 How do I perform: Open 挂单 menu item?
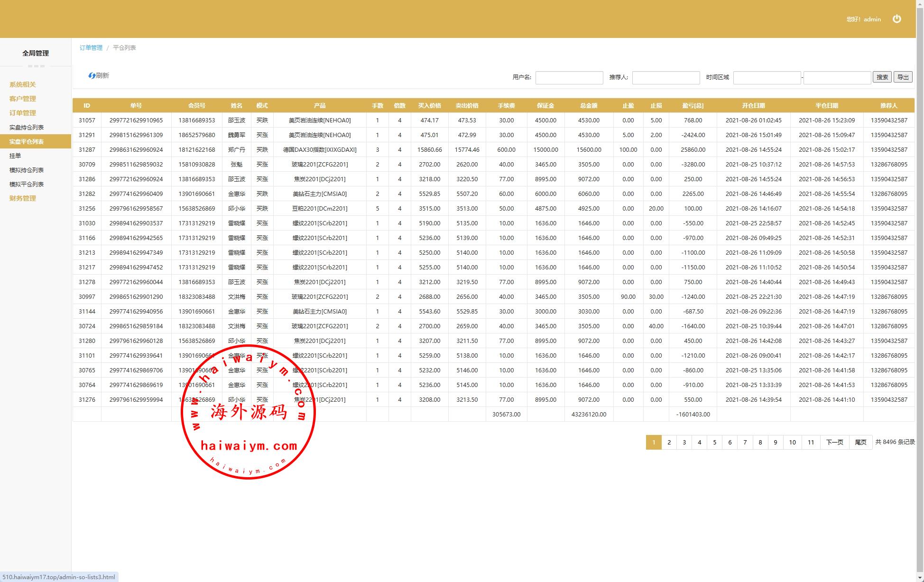[x=15, y=156]
